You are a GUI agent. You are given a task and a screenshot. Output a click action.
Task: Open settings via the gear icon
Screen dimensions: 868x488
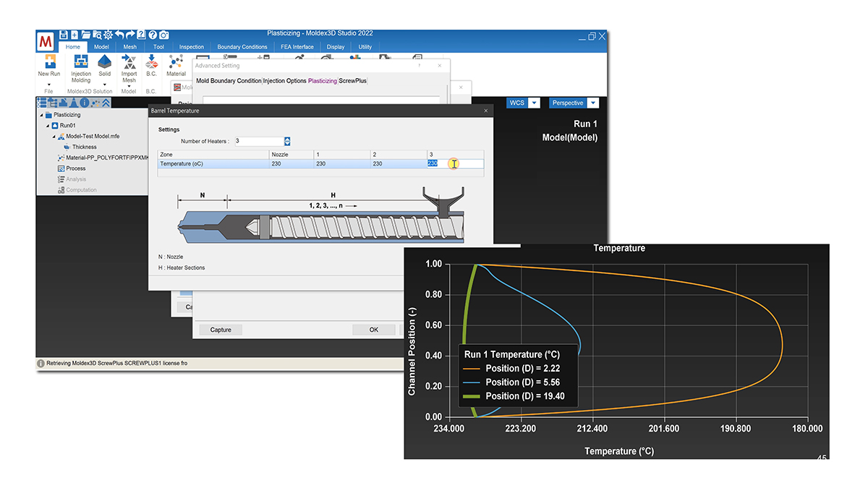108,35
